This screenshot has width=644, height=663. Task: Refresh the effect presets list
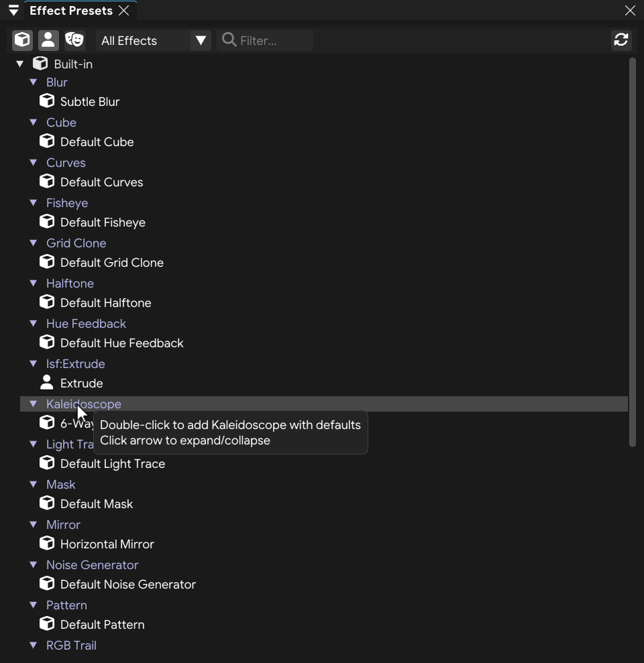[x=621, y=40]
